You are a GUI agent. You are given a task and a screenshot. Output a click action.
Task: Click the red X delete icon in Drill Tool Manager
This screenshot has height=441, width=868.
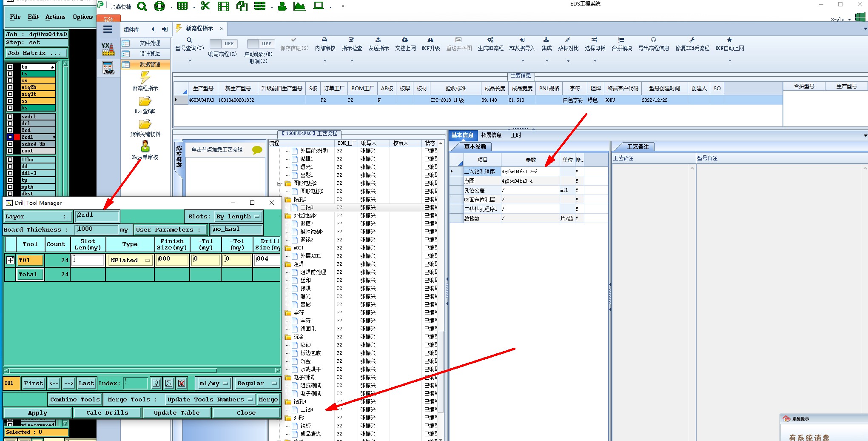(182, 383)
